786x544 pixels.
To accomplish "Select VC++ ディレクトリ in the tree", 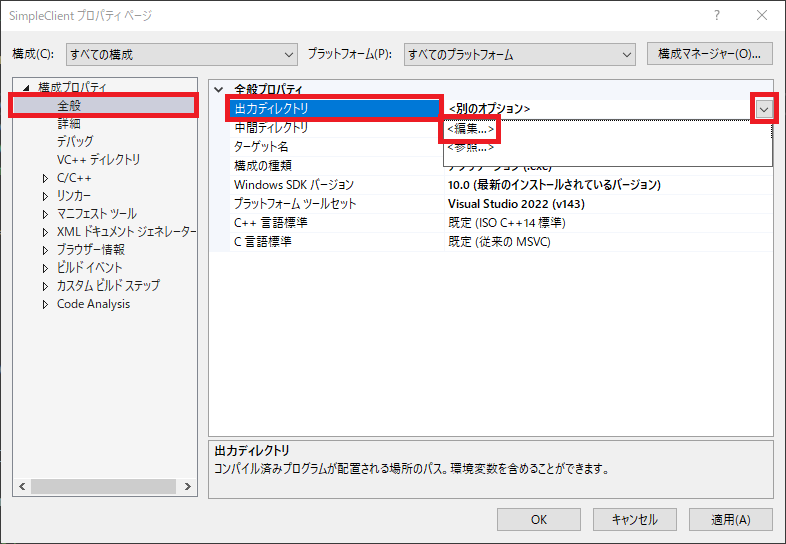I will (x=98, y=160).
